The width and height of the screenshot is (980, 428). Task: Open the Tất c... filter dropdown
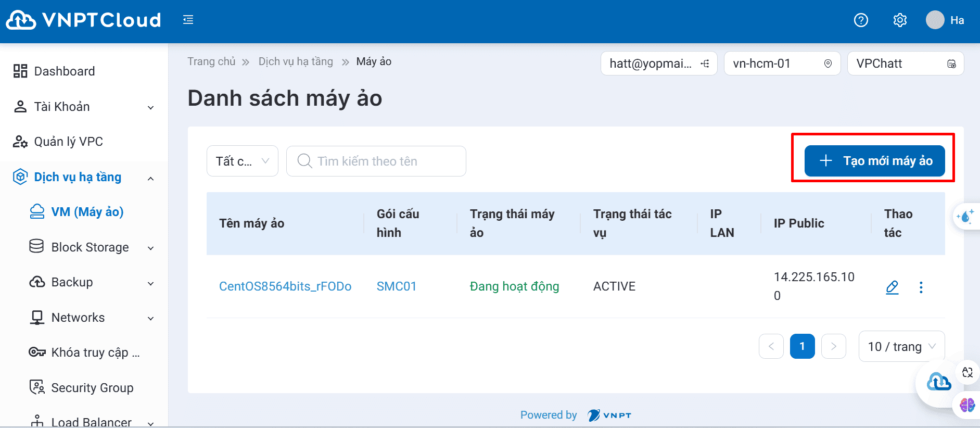tap(242, 161)
